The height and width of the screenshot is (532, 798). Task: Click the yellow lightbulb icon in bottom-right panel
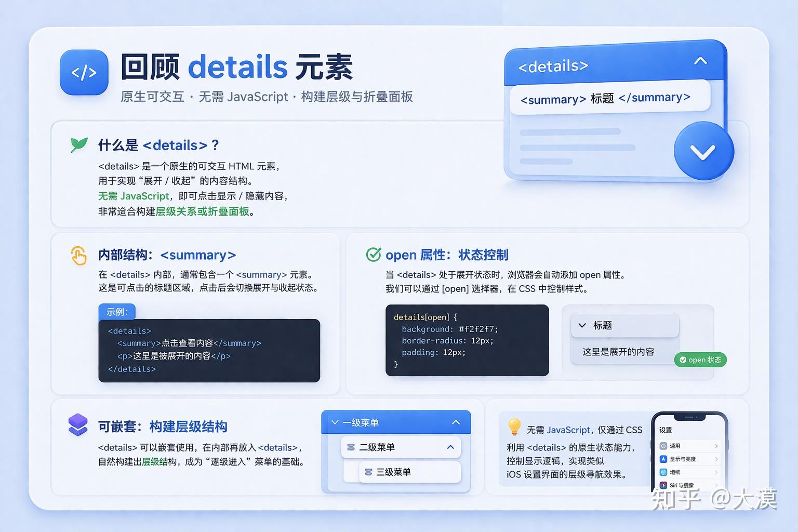pyautogui.click(x=514, y=427)
